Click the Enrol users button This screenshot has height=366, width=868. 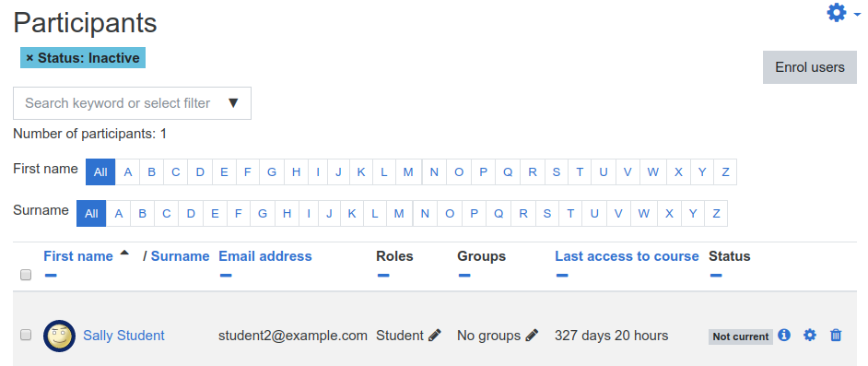(x=810, y=67)
